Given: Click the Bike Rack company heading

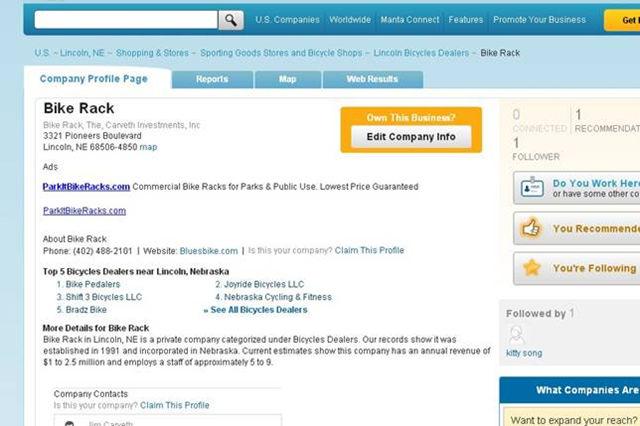Looking at the screenshot, I should pyautogui.click(x=79, y=108).
